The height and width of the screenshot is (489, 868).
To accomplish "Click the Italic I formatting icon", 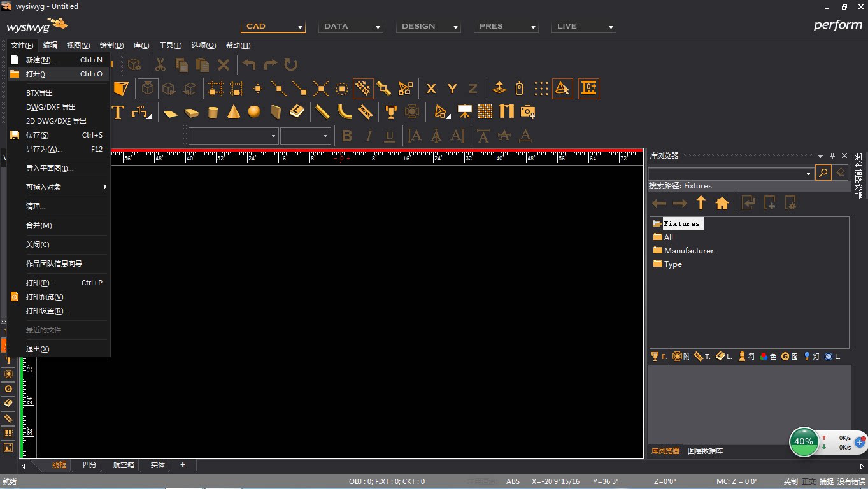I will [369, 136].
